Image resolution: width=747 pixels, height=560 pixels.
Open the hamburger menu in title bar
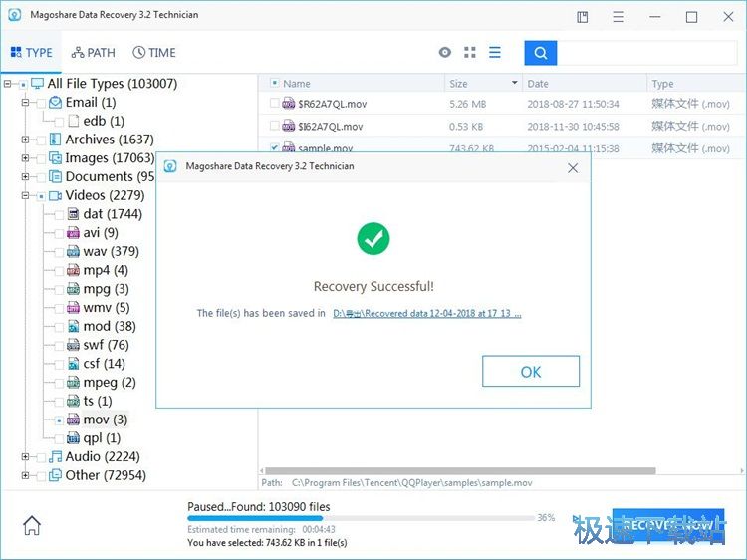(619, 17)
